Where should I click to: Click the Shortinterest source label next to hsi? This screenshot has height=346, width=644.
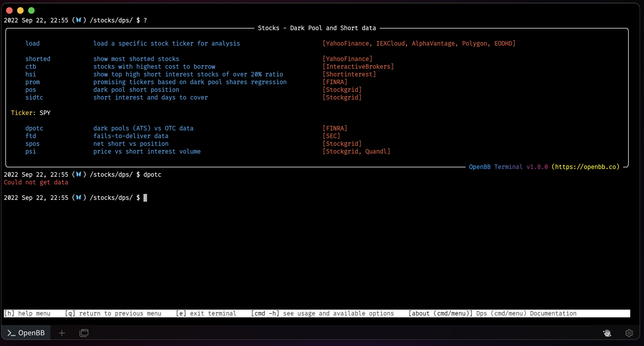[349, 74]
